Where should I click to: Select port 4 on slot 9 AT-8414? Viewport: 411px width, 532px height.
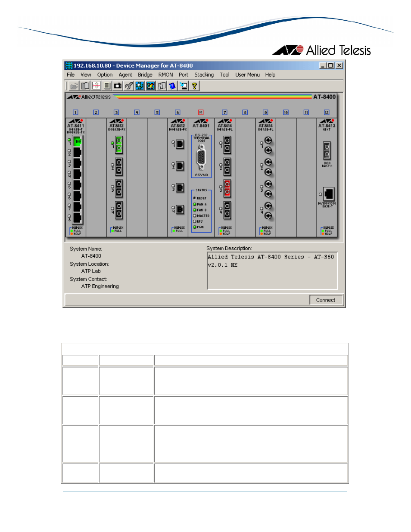click(268, 211)
